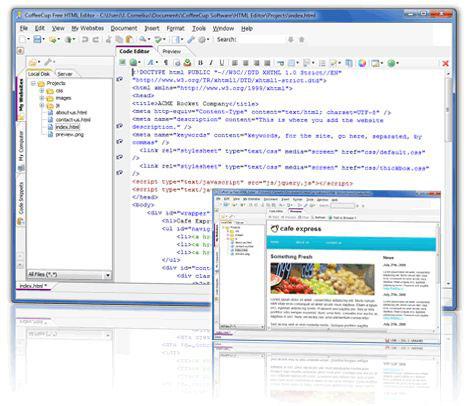Select the Code Editor tab
The width and height of the screenshot is (468, 406).
tap(134, 51)
